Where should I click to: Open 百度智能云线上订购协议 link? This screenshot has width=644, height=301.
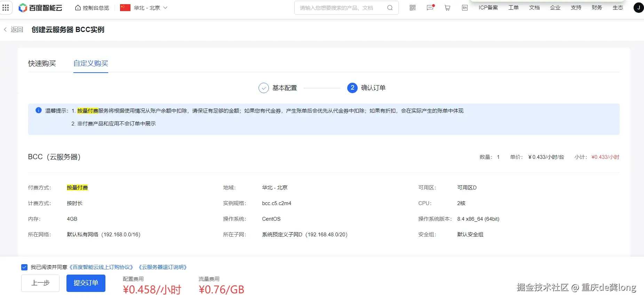click(101, 267)
